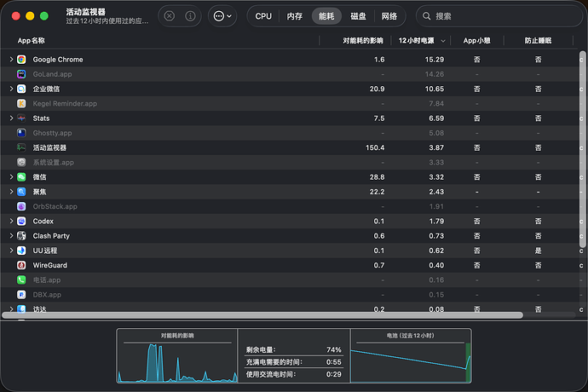The image size is (588, 392).
Task: Select the 能耗 tab
Action: (x=326, y=16)
